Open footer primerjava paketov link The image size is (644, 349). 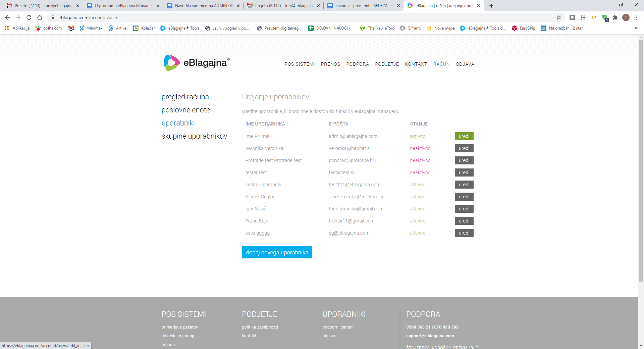[180, 327]
